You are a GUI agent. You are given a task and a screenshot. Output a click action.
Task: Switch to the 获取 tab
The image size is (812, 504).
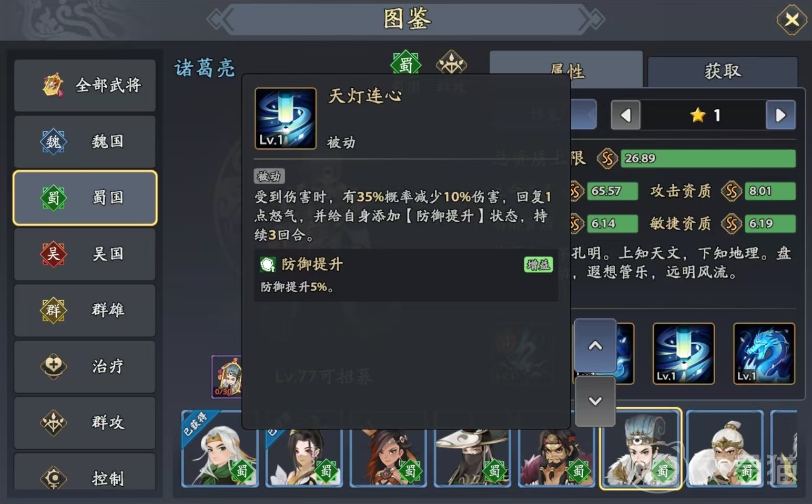click(723, 71)
